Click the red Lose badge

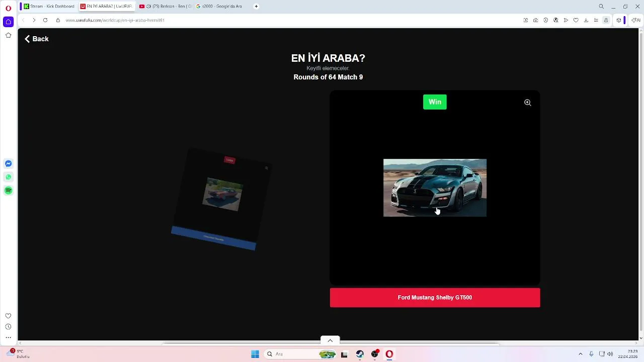pos(229,160)
